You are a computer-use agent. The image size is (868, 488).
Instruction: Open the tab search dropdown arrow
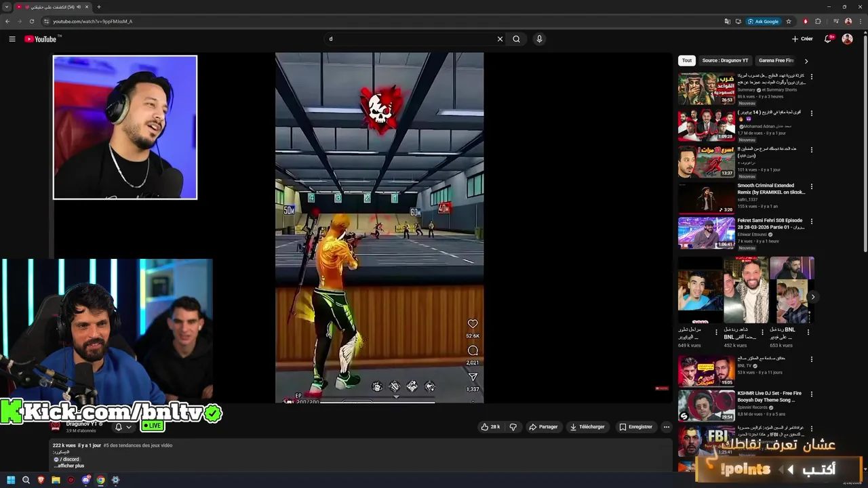(7, 7)
